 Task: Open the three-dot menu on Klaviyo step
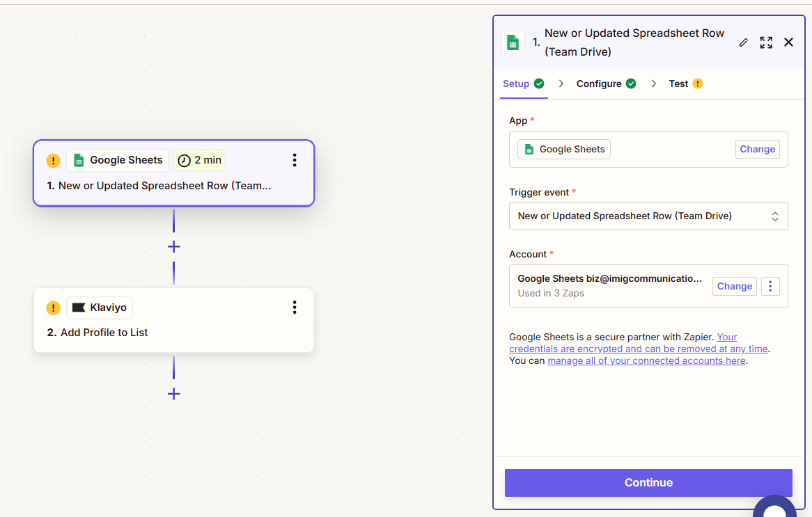295,308
